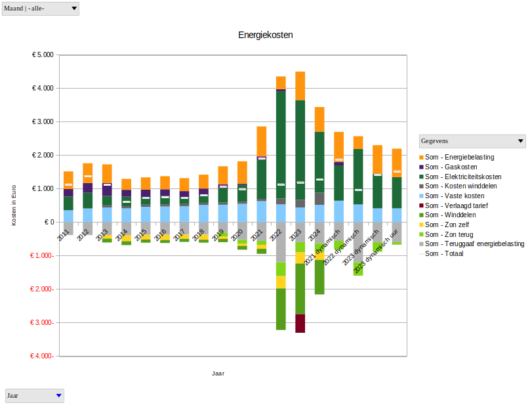The width and height of the screenshot is (532, 405).
Task: Click the Jaar x-axis title
Action: tap(218, 373)
